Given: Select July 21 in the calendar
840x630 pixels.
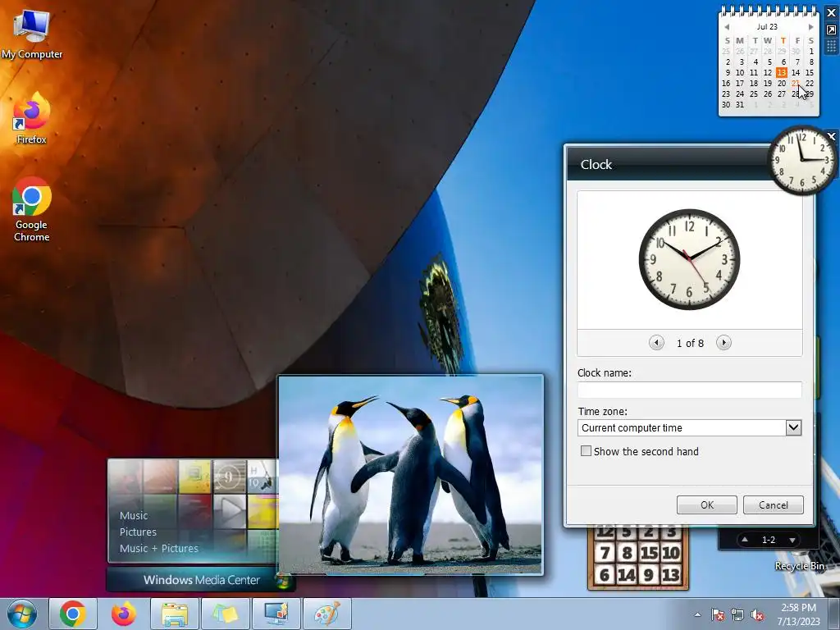Looking at the screenshot, I should click(796, 83).
